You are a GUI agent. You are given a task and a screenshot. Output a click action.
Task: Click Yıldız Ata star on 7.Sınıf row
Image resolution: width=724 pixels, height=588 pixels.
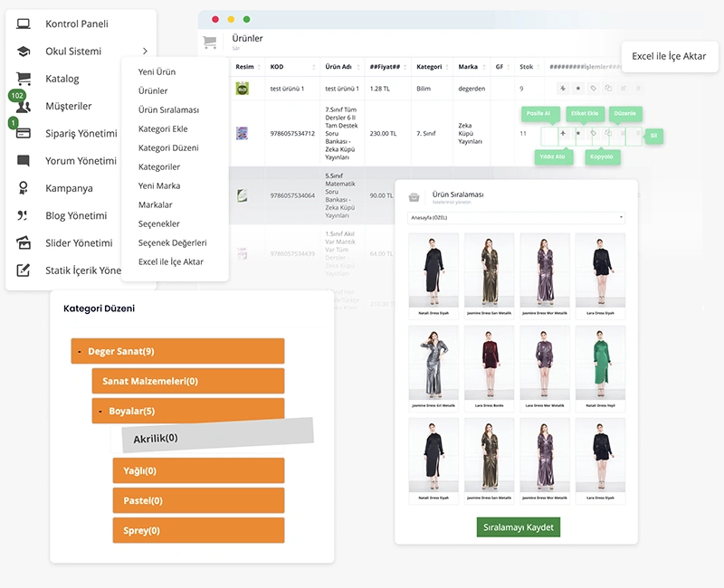(578, 133)
